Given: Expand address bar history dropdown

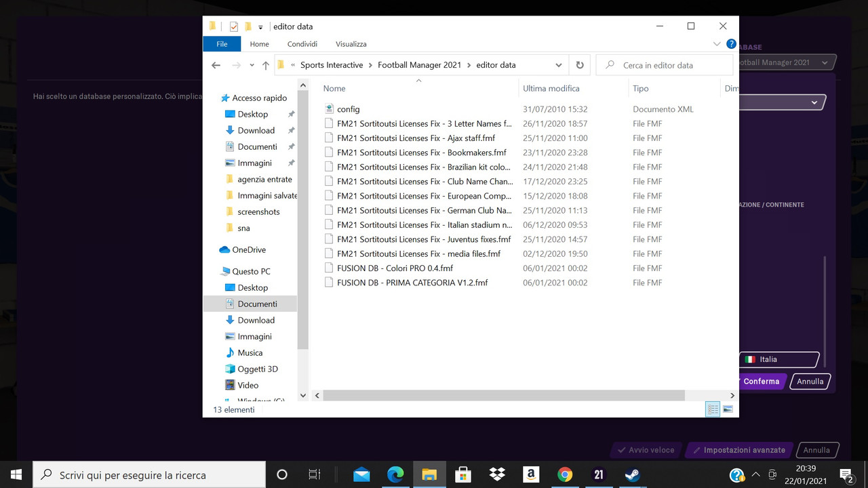Looking at the screenshot, I should click(559, 65).
